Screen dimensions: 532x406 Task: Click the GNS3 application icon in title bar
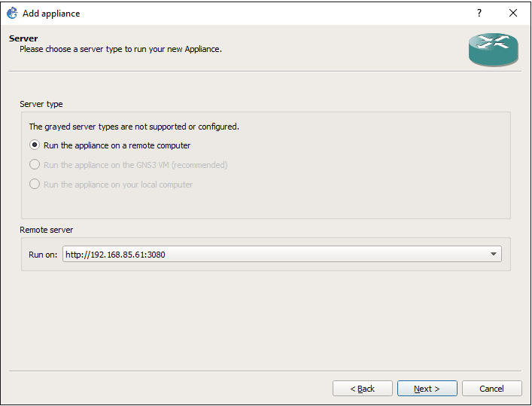tap(12, 13)
